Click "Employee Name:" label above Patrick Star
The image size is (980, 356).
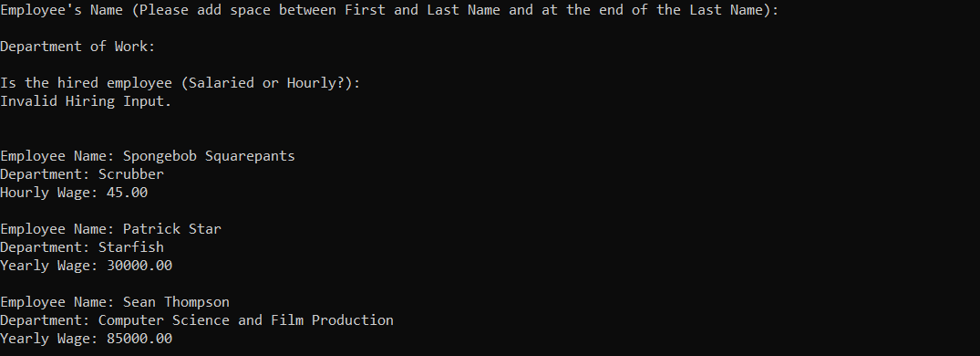(x=57, y=229)
